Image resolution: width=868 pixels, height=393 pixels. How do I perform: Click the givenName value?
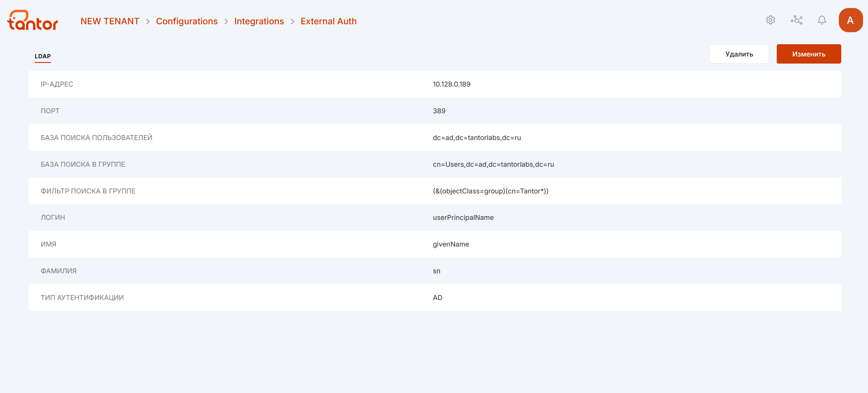point(451,244)
